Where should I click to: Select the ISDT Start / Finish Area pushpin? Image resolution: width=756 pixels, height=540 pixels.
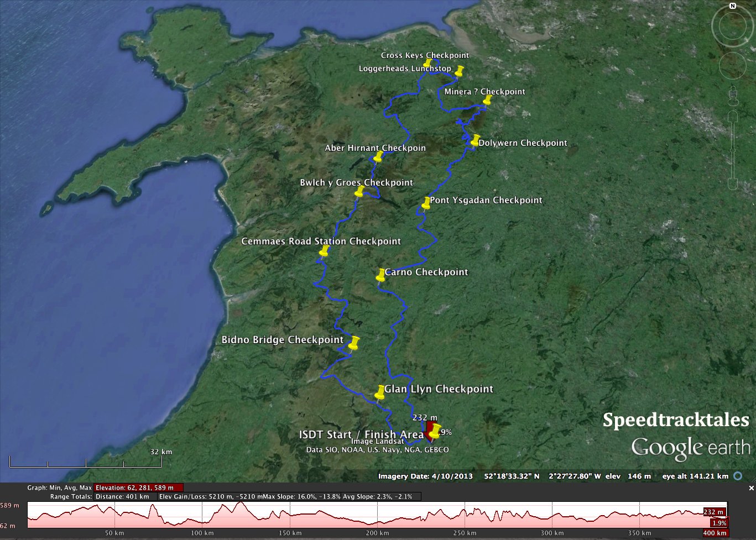tap(435, 430)
